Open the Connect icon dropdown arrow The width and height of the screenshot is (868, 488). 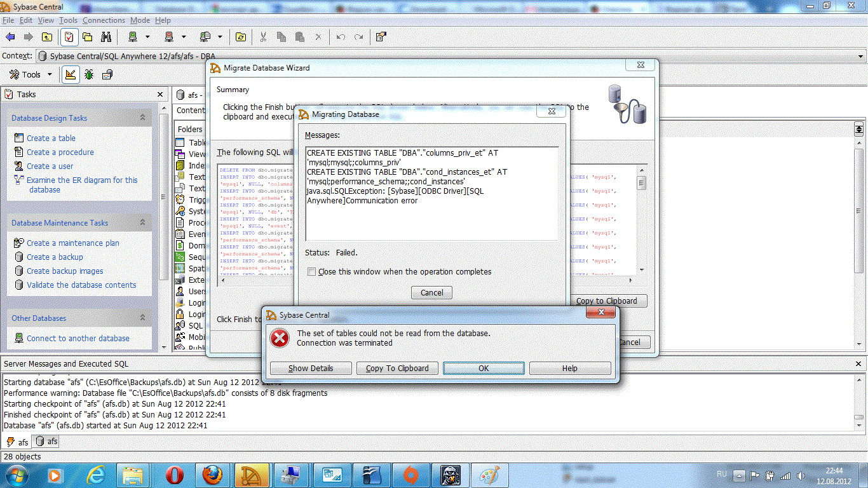147,37
